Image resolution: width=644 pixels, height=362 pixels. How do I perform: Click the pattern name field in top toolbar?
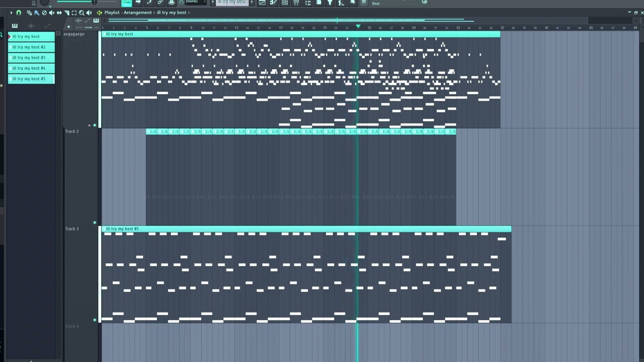[232, 2]
